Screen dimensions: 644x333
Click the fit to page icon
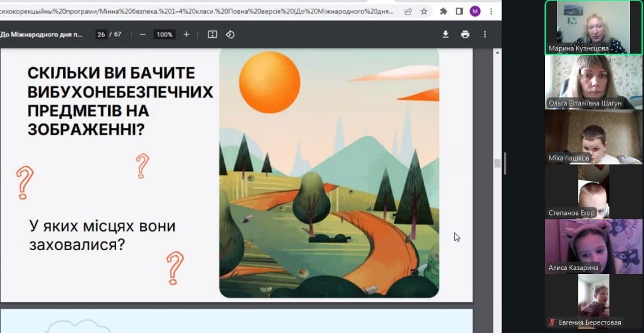tap(212, 34)
